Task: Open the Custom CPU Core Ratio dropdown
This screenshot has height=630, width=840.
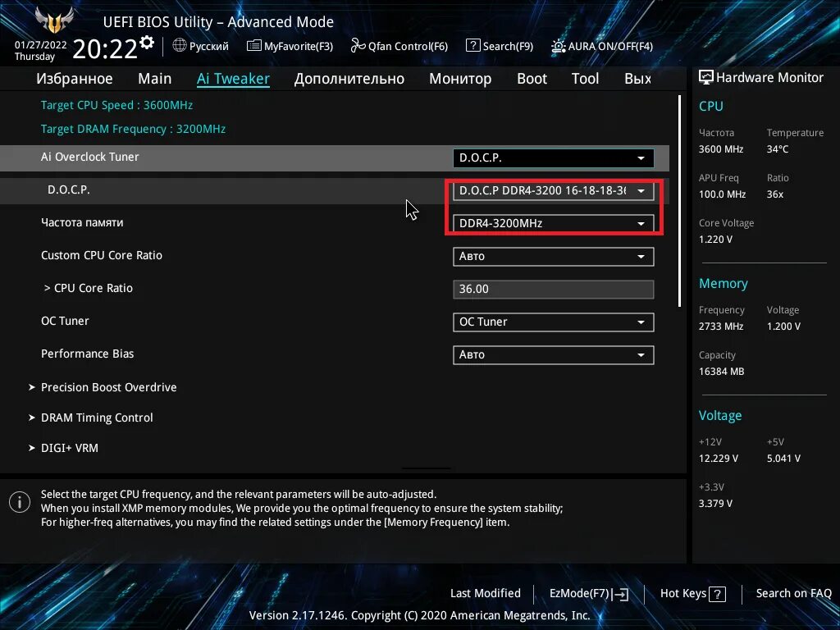Action: pos(554,256)
